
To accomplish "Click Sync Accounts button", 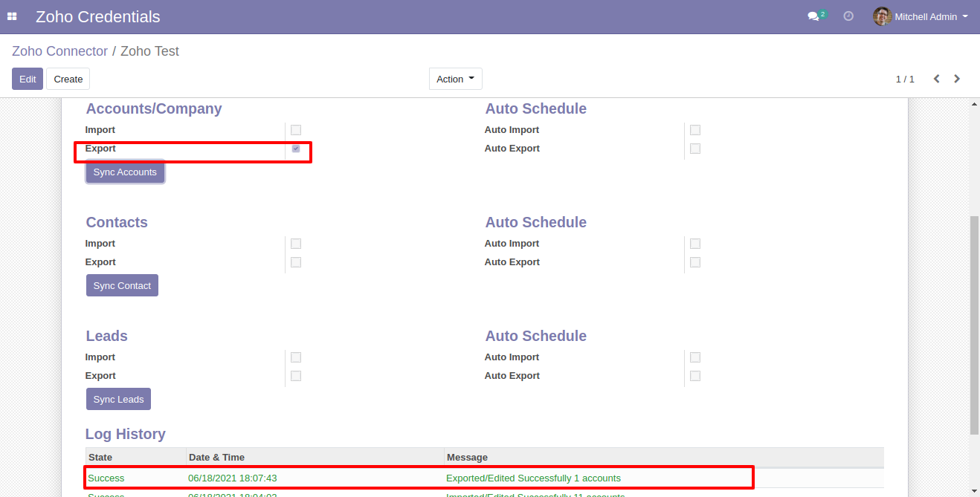I will (x=125, y=172).
